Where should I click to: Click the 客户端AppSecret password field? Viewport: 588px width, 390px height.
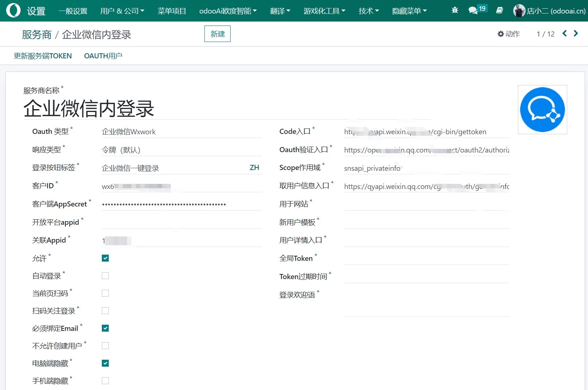182,204
